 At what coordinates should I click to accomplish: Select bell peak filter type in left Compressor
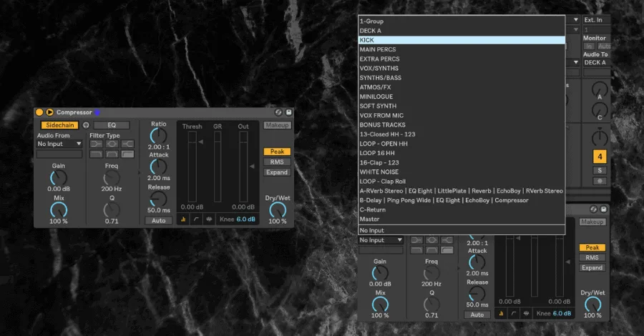coord(112,144)
